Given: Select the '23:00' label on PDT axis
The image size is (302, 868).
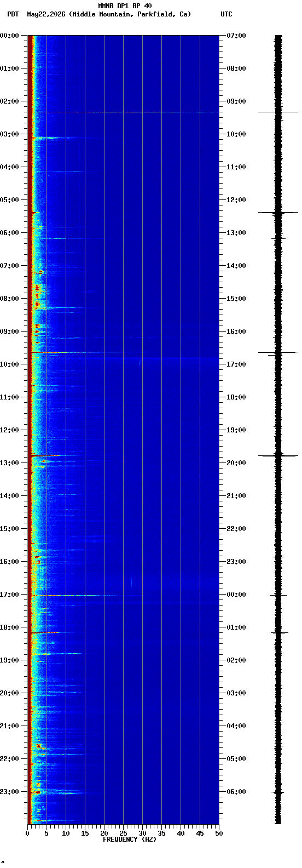Looking at the screenshot, I should (10, 792).
